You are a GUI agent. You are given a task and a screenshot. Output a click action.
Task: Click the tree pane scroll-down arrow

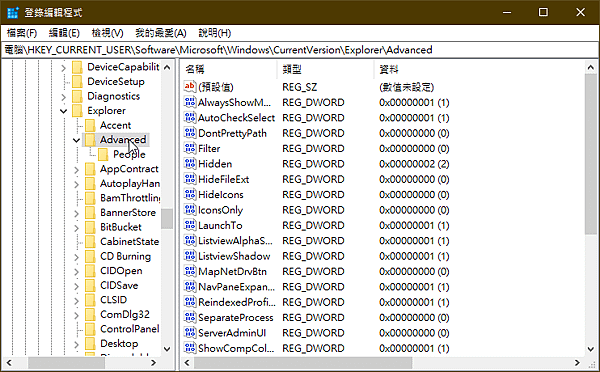coord(167,349)
